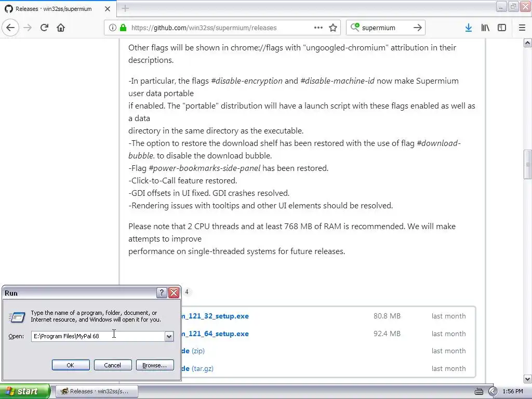
Task: Go back with the browser back arrow
Action: tap(10, 28)
